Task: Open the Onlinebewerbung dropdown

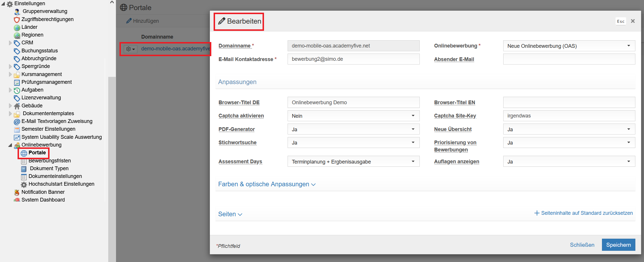Action: pyautogui.click(x=569, y=46)
